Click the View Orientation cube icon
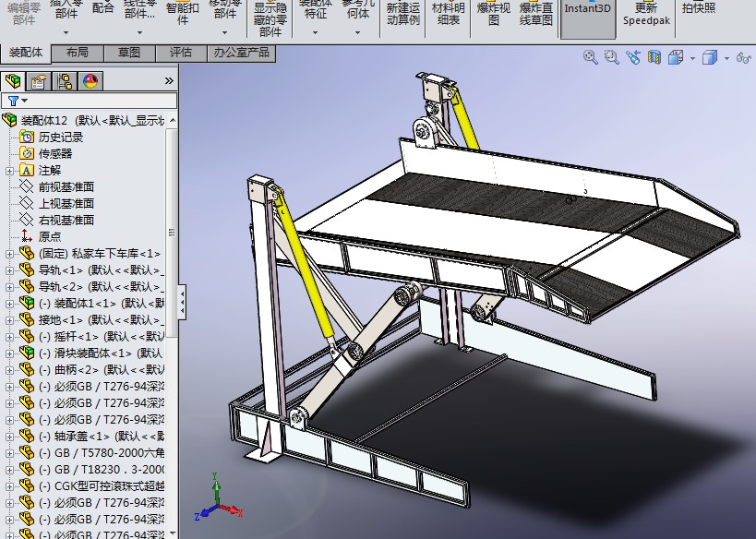Screen dimensions: 756x539 coord(676,57)
